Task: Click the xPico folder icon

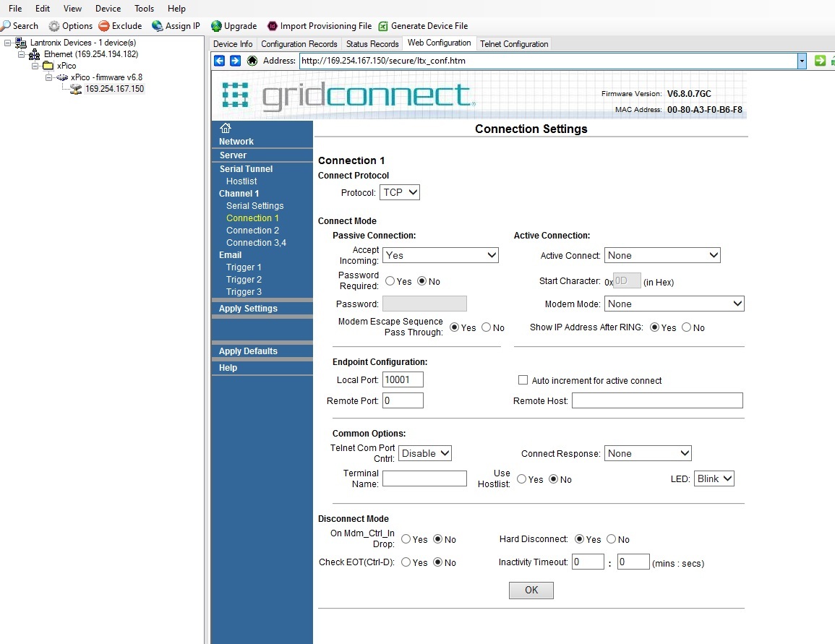Action: [x=48, y=66]
